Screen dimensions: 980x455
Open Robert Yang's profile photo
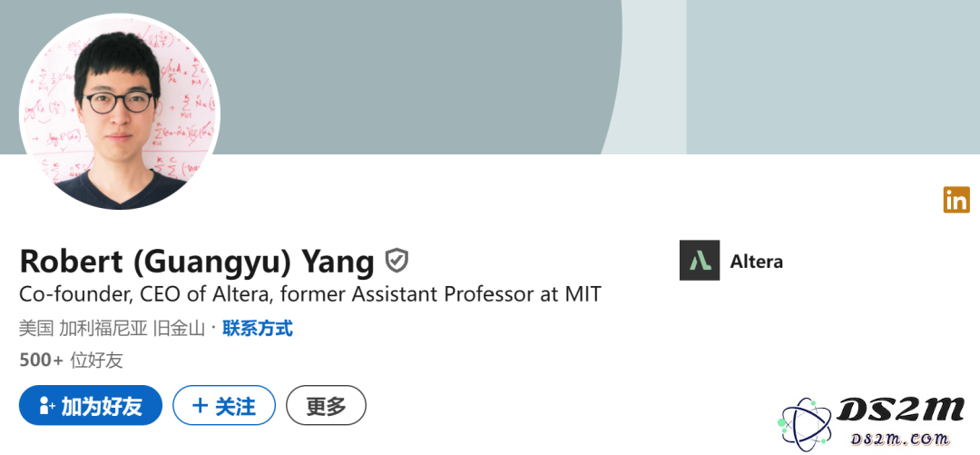pyautogui.click(x=120, y=112)
